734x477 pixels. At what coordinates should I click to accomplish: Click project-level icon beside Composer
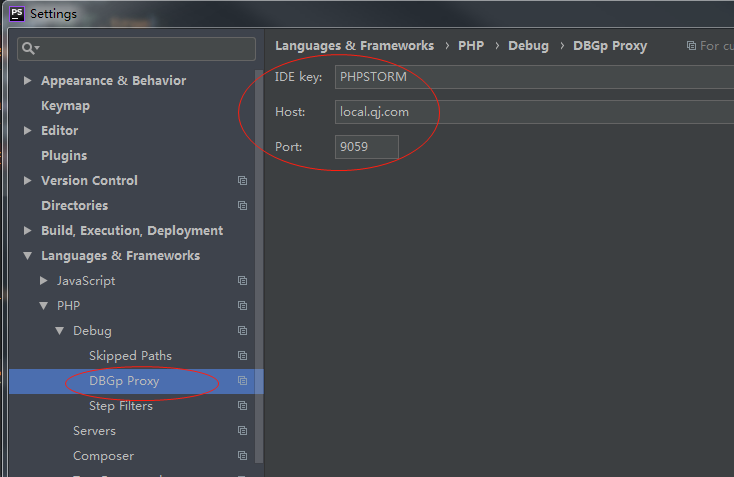242,455
